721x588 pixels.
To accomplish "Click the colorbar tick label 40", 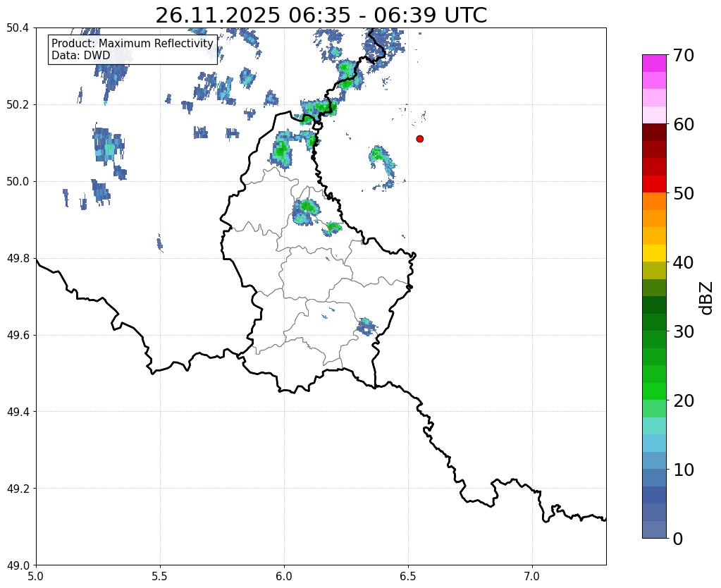I will tap(684, 262).
